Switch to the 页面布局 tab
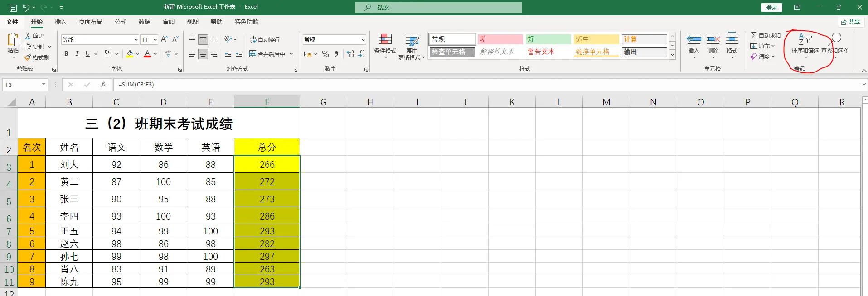The width and height of the screenshot is (868, 296). point(90,22)
